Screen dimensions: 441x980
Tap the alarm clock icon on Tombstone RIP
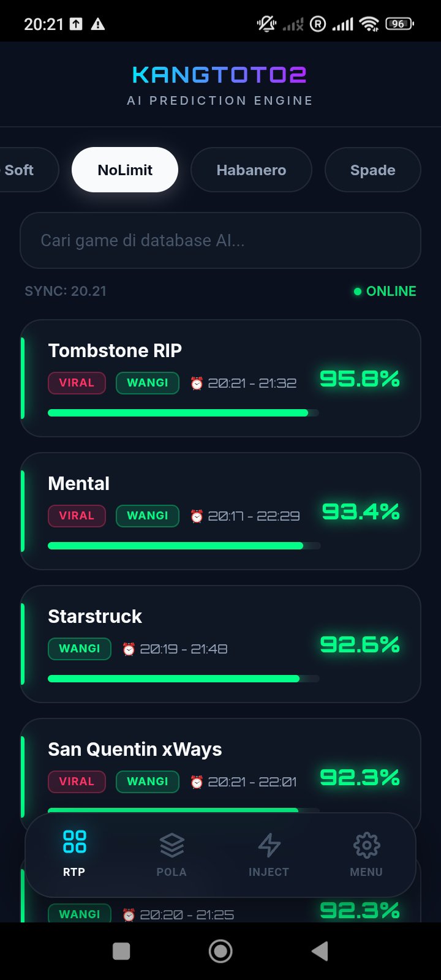pyautogui.click(x=197, y=383)
